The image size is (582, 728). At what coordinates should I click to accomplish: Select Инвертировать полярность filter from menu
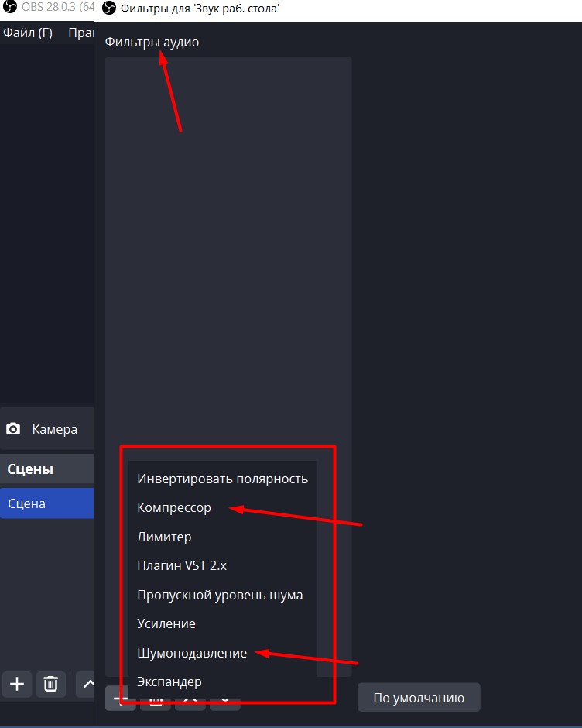pos(222,479)
